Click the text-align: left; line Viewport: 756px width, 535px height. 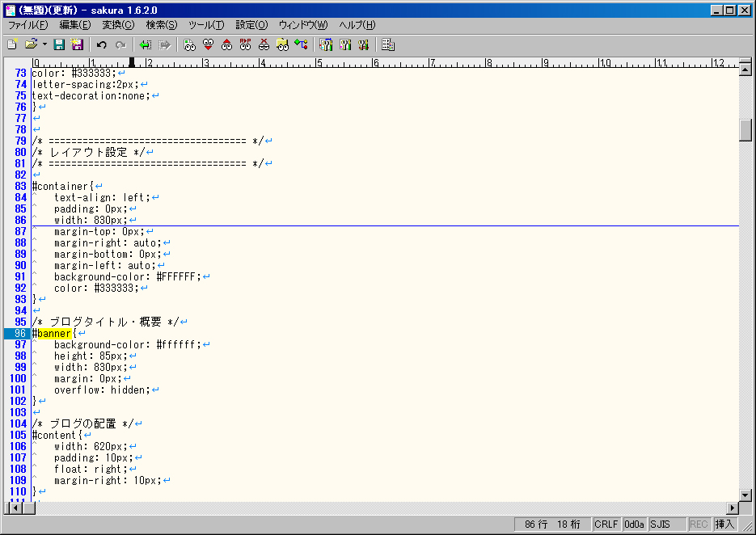click(x=102, y=198)
